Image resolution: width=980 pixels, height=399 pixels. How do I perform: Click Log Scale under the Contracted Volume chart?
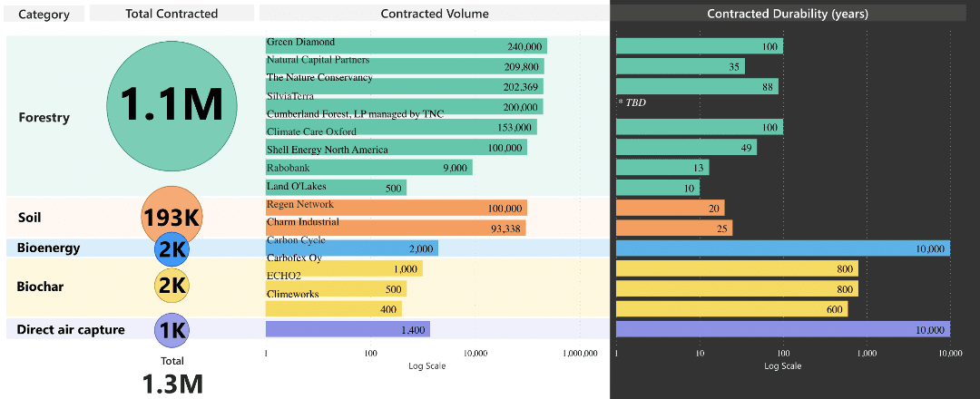426,366
